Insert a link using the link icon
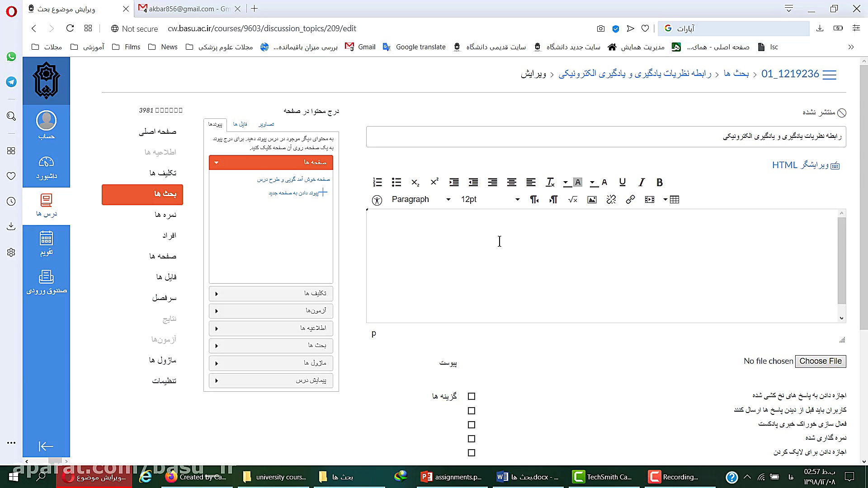Viewport: 868px width, 488px height. pyautogui.click(x=630, y=199)
